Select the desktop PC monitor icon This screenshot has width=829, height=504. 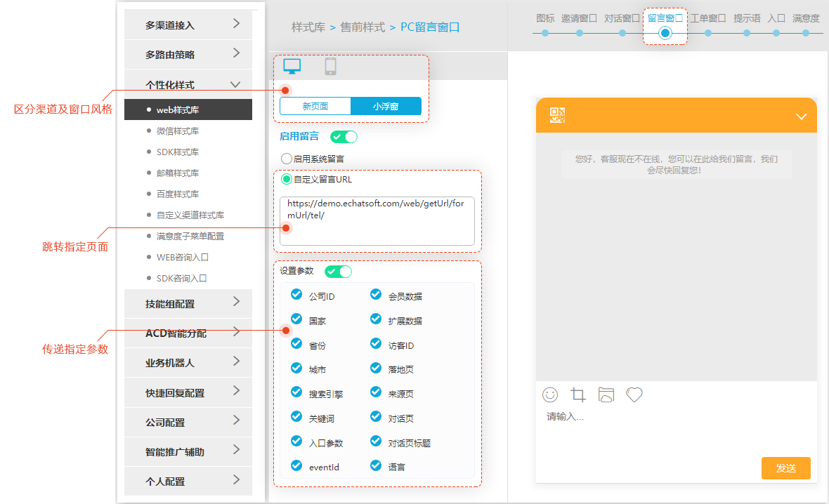[292, 66]
